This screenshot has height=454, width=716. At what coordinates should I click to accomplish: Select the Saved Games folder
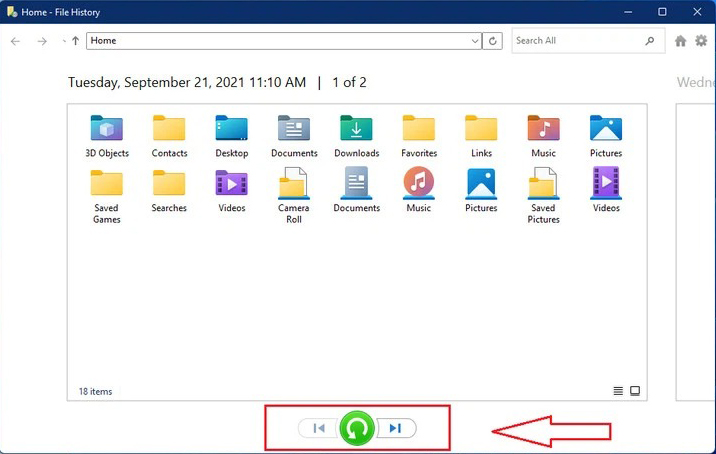(107, 196)
